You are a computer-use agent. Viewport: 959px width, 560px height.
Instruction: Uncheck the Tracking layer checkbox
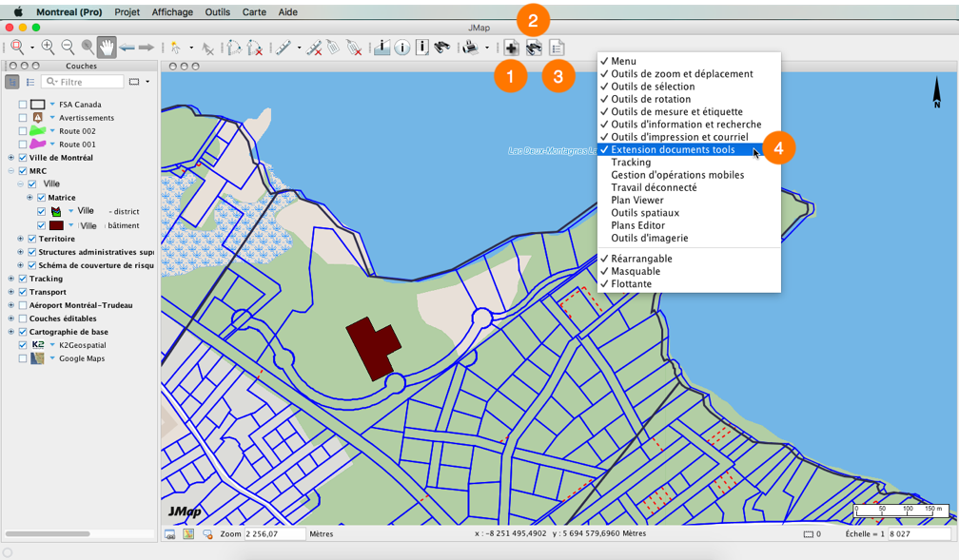tap(23, 279)
